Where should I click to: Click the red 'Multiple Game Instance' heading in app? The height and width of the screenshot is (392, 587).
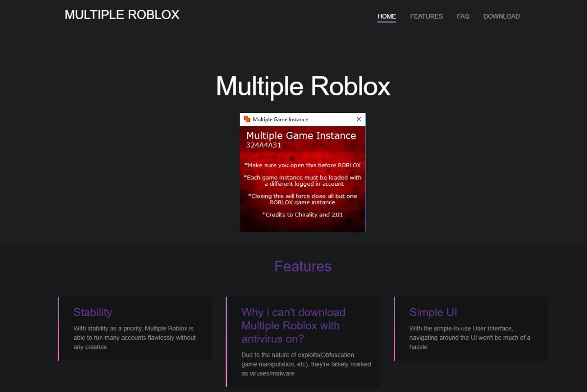(301, 135)
